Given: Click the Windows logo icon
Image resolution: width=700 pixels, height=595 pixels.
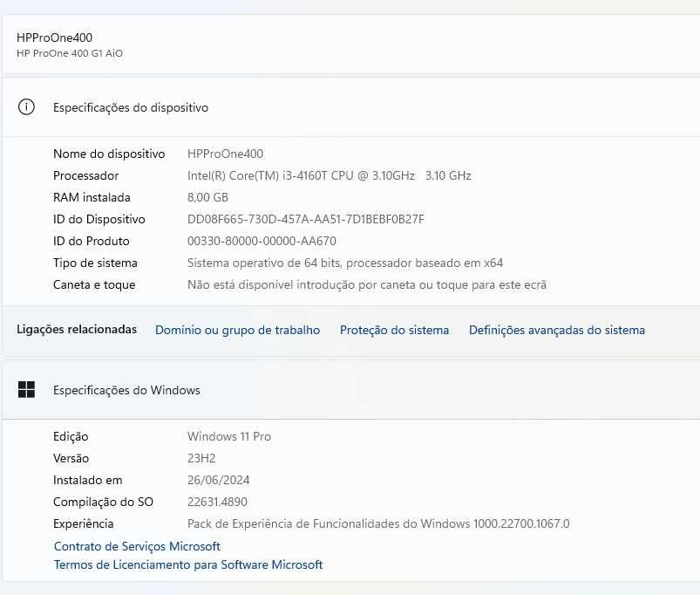Looking at the screenshot, I should pos(27,390).
